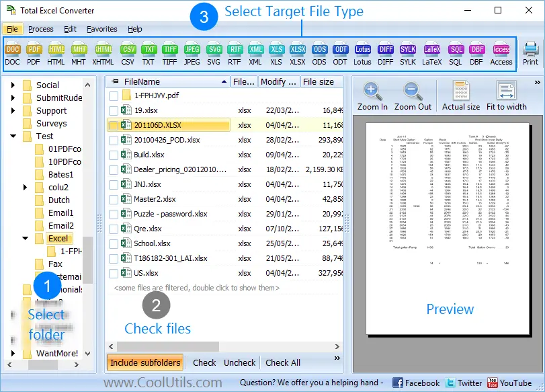Visit the Facebook page link
The image size is (545, 392).
(x=416, y=382)
